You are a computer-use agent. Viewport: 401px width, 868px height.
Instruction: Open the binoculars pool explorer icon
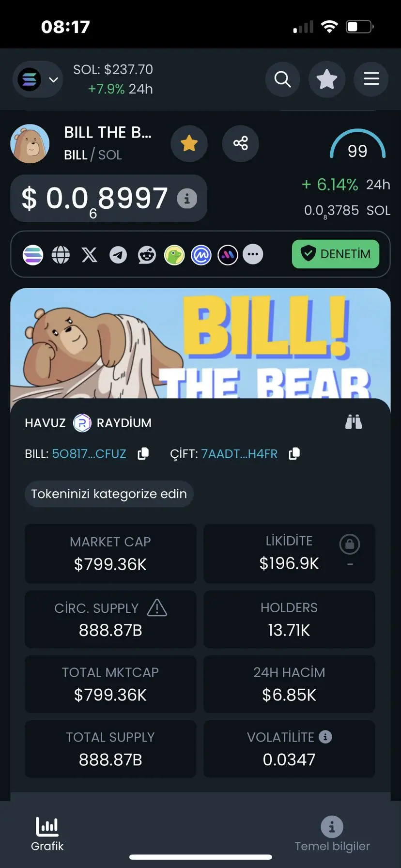tap(354, 422)
